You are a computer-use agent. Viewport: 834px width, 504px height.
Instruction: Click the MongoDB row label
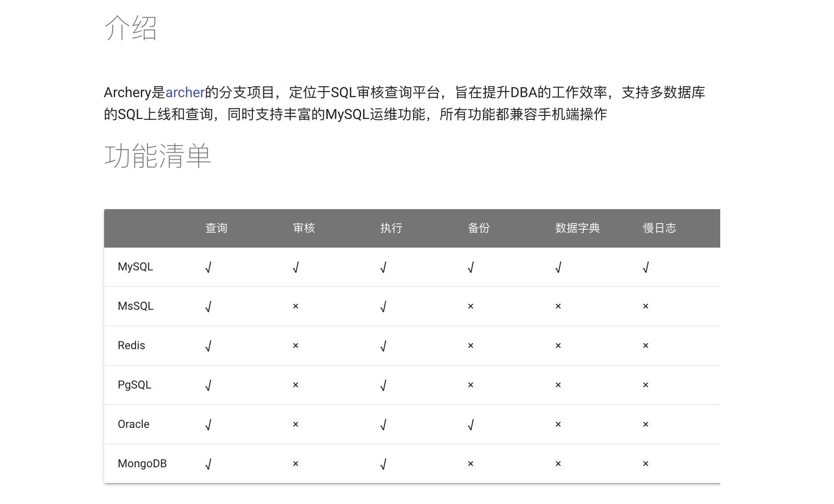(x=142, y=463)
